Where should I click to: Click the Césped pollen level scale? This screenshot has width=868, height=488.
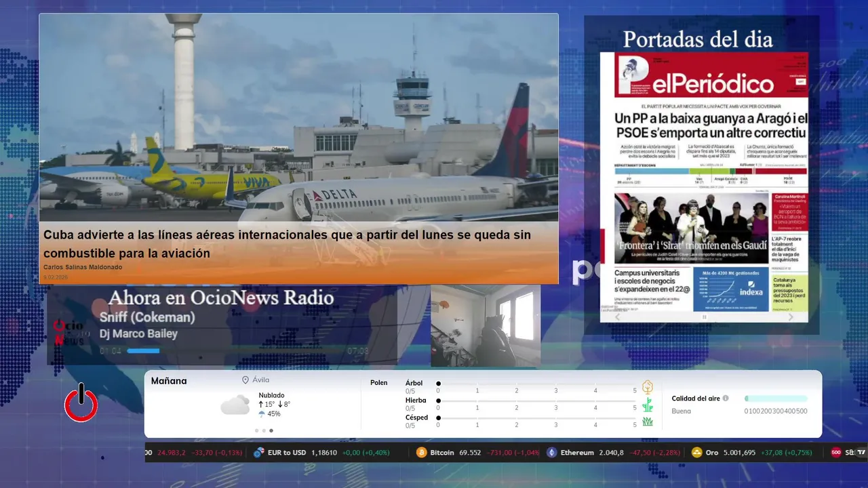click(536, 419)
